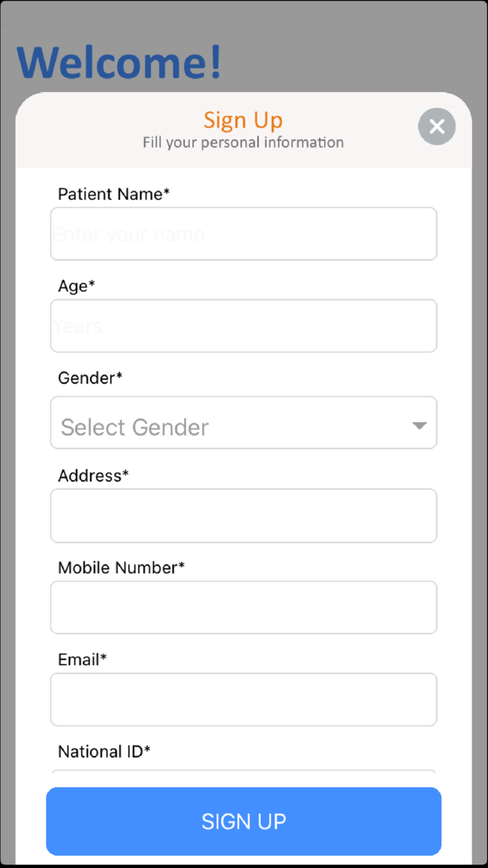Click the Fill your personal information subtitle
Viewport: 488px width, 868px height.
(x=243, y=142)
